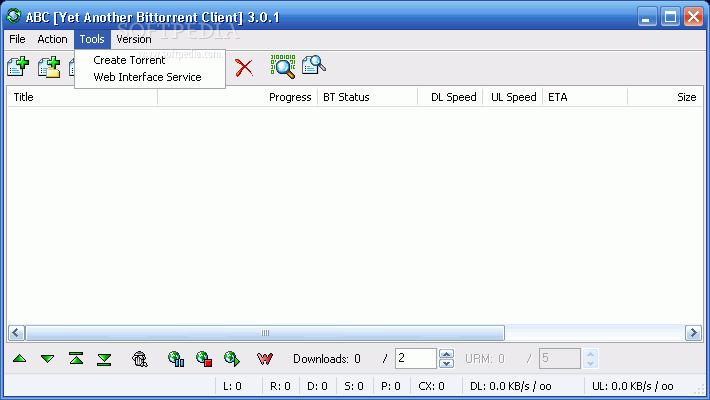Open the Action menu
This screenshot has height=400, width=710.
[x=53, y=39]
